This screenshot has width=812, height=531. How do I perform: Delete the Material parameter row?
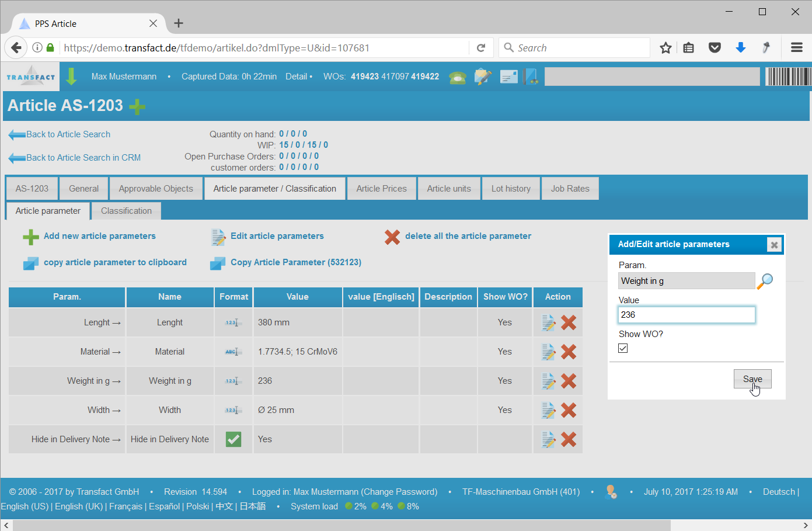point(569,352)
